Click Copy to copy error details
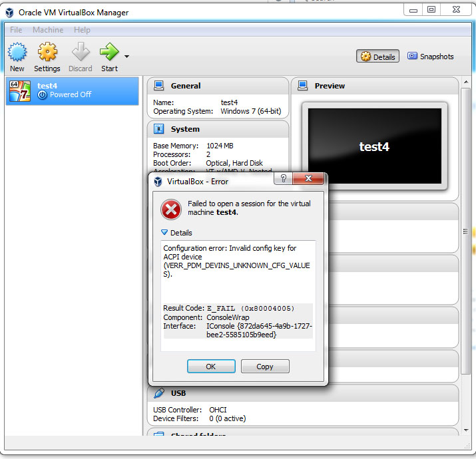Screen dimensions: 476x459 (264, 367)
